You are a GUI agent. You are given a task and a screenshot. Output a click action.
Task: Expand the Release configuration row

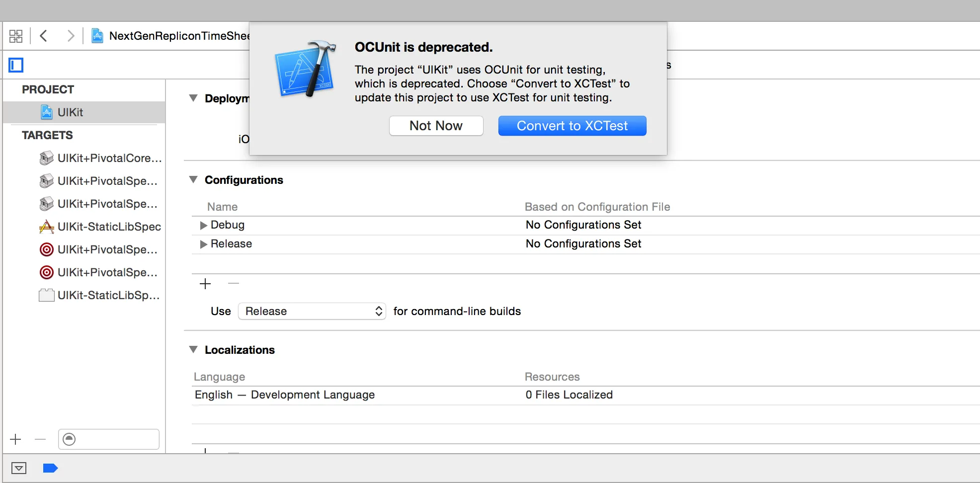(203, 244)
